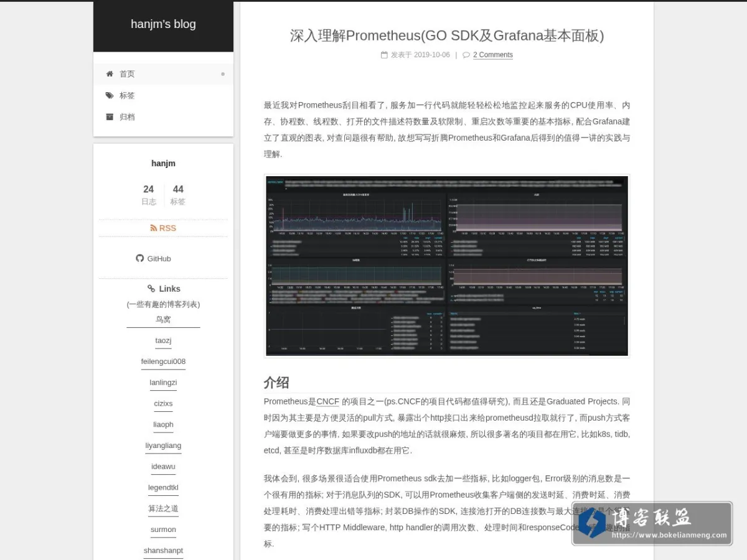Open the liaoph blog link
This screenshot has height=560, width=747.
click(163, 424)
